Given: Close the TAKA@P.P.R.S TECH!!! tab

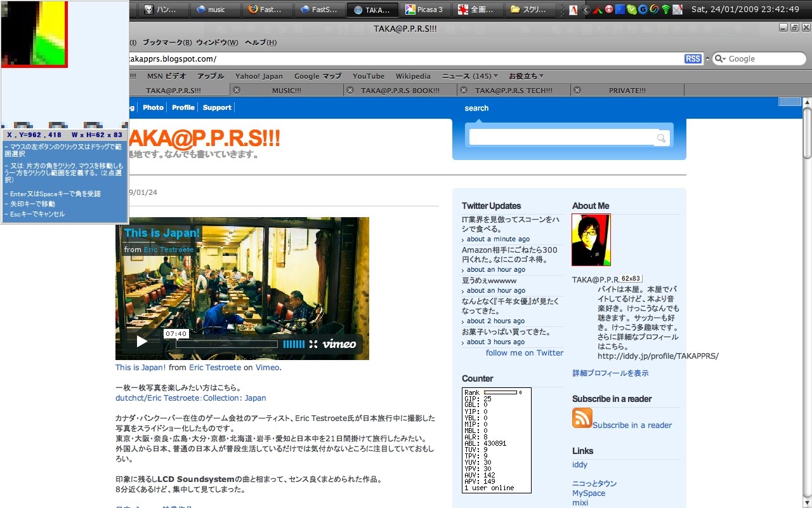Looking at the screenshot, I should pyautogui.click(x=464, y=90).
